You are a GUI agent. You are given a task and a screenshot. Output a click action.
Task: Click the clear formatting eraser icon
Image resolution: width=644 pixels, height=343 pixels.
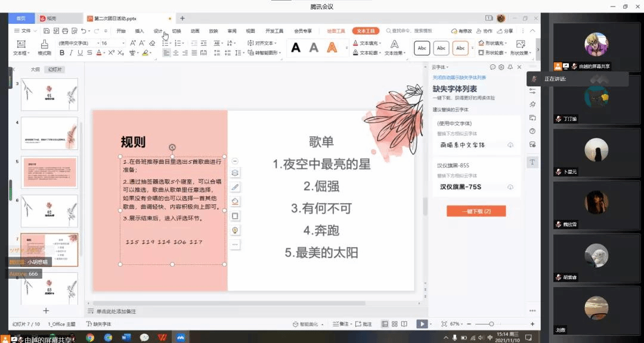click(x=152, y=43)
